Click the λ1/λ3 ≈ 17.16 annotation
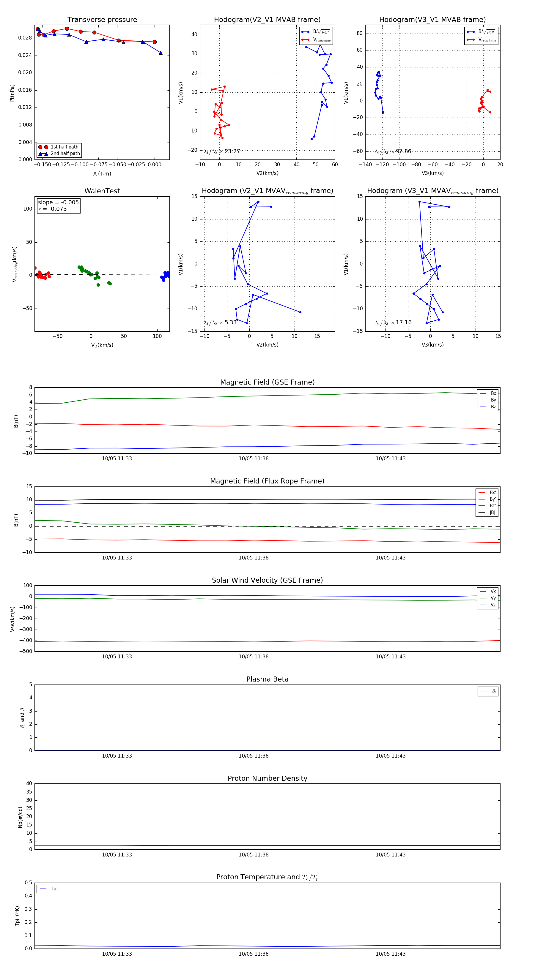This screenshot has height=980, width=535. pyautogui.click(x=393, y=323)
